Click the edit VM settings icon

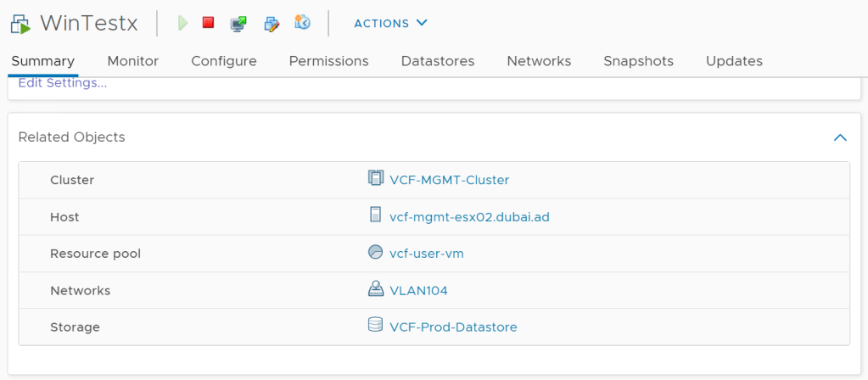272,23
